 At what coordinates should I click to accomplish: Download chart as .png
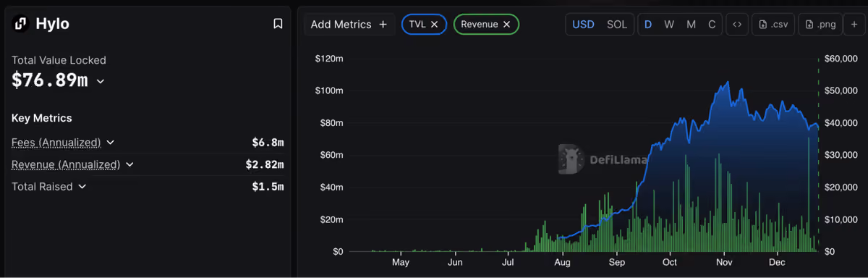[820, 24]
